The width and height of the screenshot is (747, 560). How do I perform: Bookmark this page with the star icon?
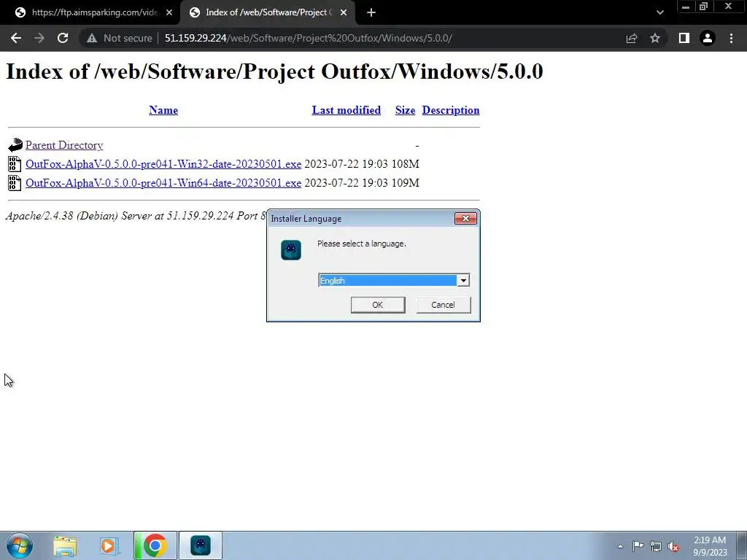pyautogui.click(x=655, y=38)
